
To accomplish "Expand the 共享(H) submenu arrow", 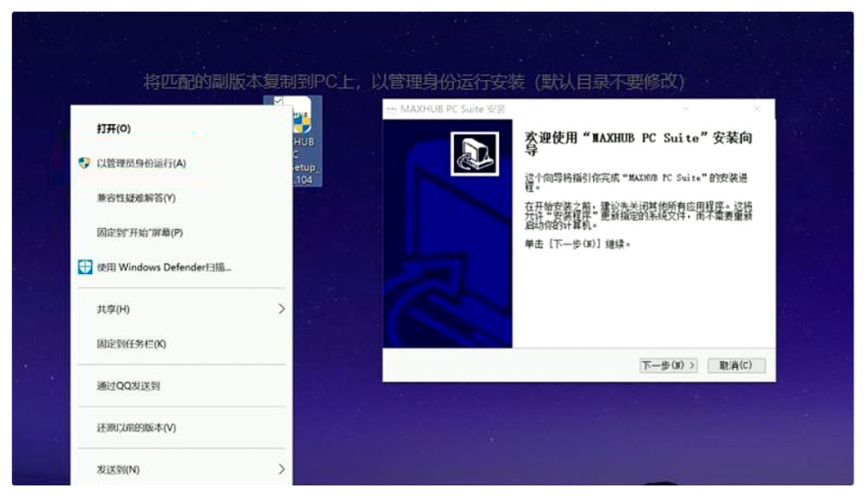I will click(281, 309).
